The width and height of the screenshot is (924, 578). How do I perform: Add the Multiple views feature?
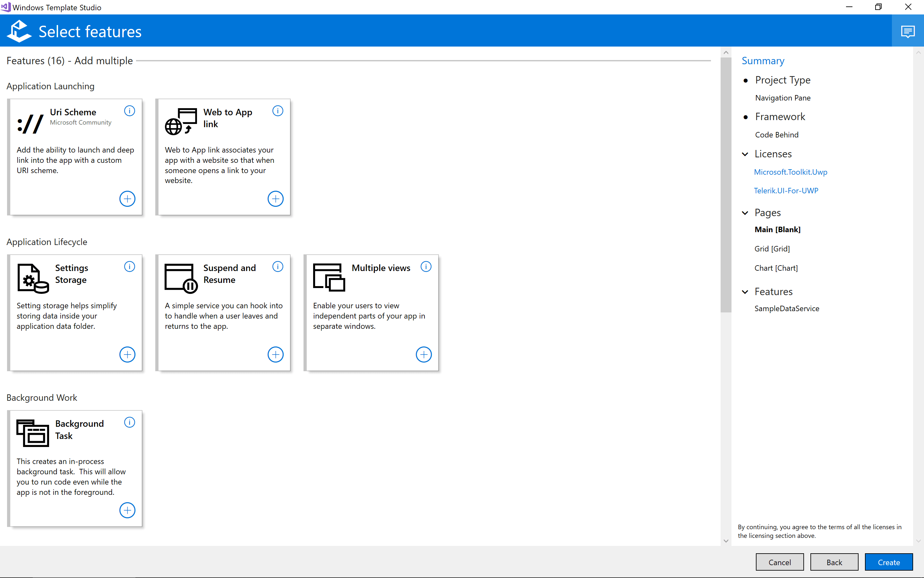click(x=424, y=355)
